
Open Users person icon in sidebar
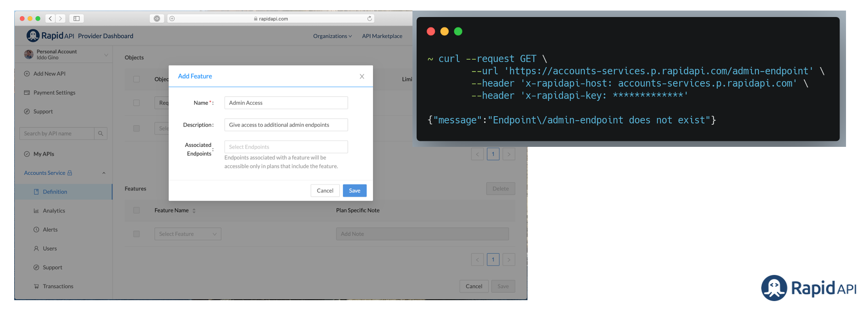click(36, 248)
